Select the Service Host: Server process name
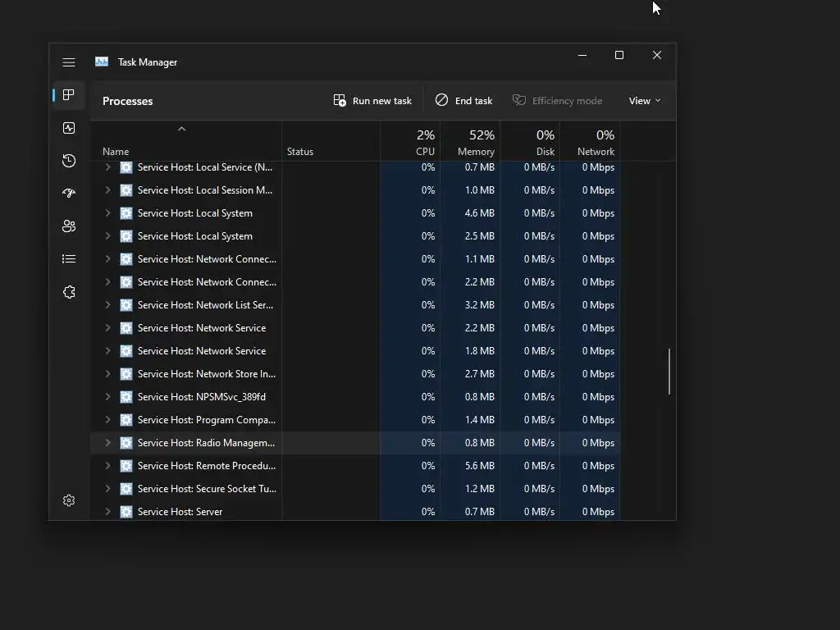Viewport: 840px width, 630px height. point(180,512)
